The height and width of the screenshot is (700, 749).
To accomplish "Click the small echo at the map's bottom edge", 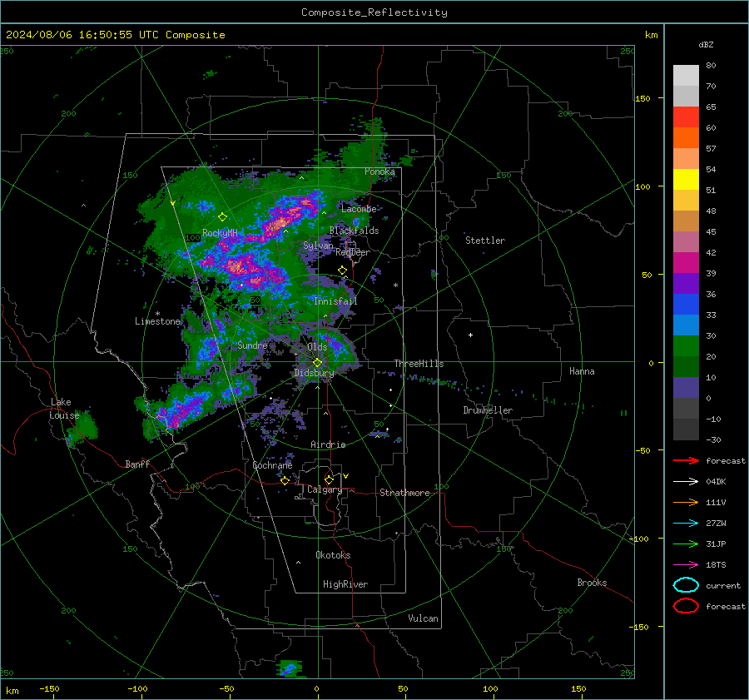I will click(290, 669).
